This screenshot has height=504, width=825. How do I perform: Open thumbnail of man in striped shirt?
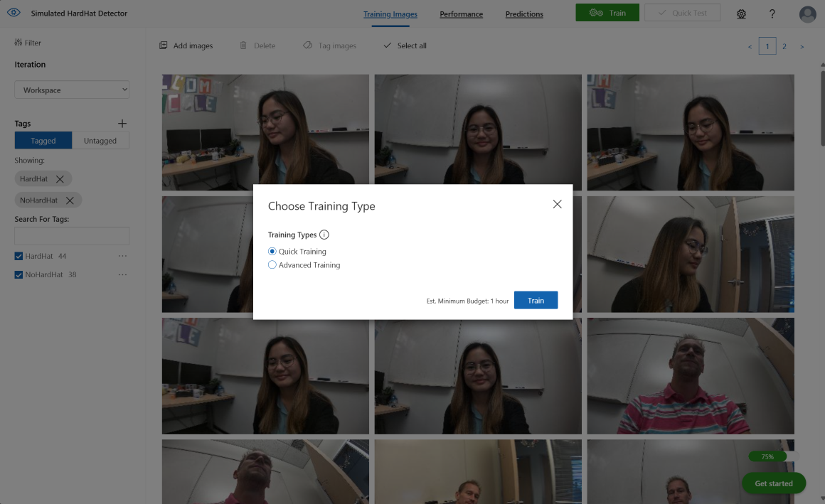point(691,375)
